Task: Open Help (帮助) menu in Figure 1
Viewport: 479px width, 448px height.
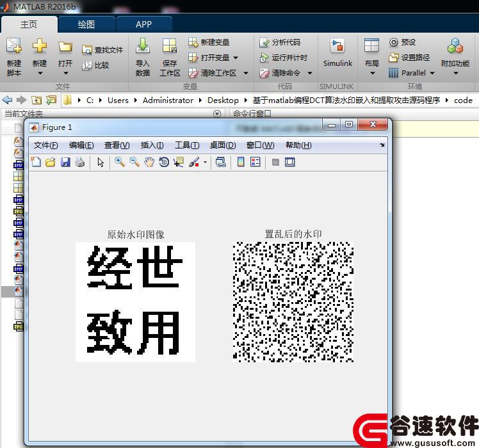Action: [298, 145]
